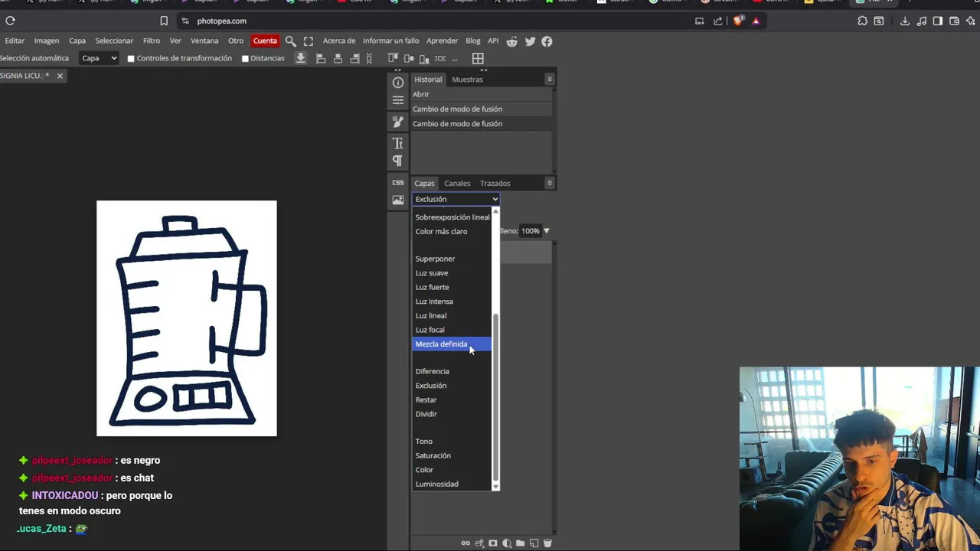This screenshot has width=980, height=551.
Task: Click Brave Shields lion icon
Action: [x=737, y=21]
